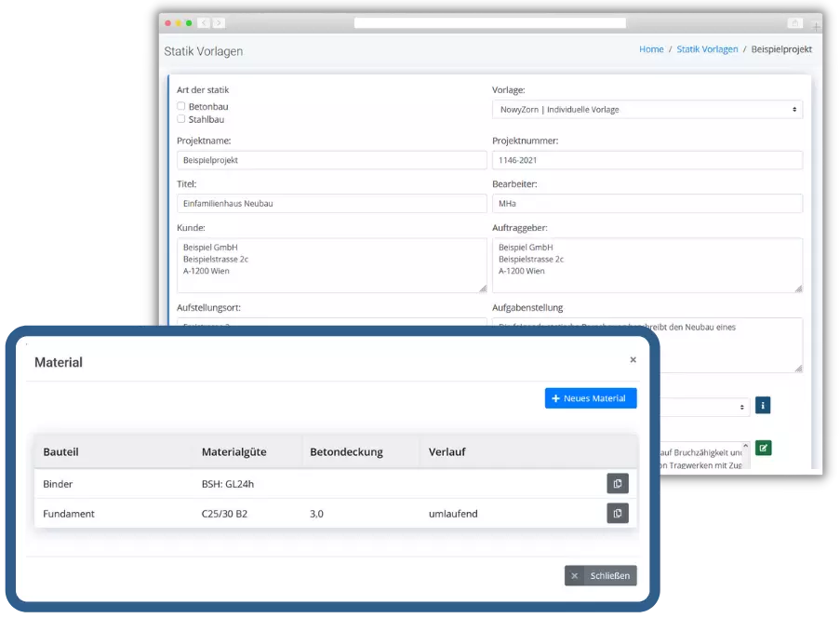Enable the Betonbau checkbox
840x618 pixels.
[181, 106]
